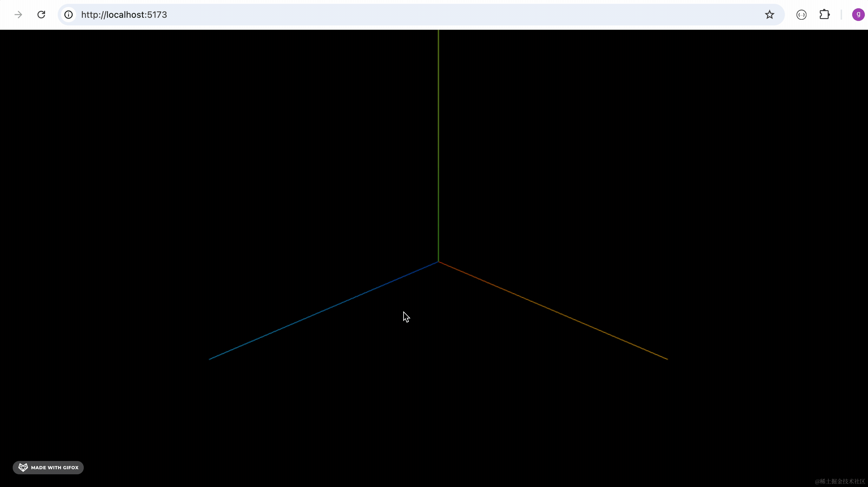This screenshot has height=487, width=868.
Task: Click the localhost:5173 address bar
Action: tap(421, 15)
